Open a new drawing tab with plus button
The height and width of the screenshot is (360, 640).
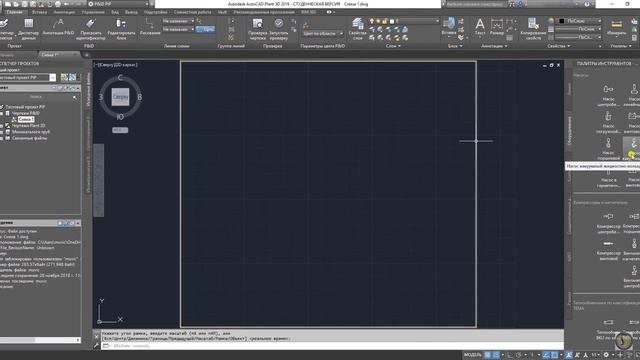tap(87, 55)
